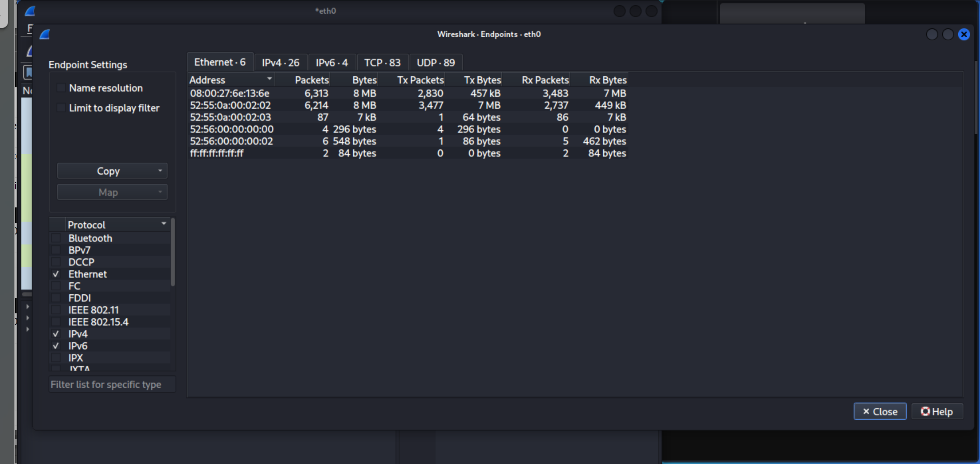Select endpoint row 52:56:00:00:00:02
This screenshot has width=980, height=464.
click(408, 141)
